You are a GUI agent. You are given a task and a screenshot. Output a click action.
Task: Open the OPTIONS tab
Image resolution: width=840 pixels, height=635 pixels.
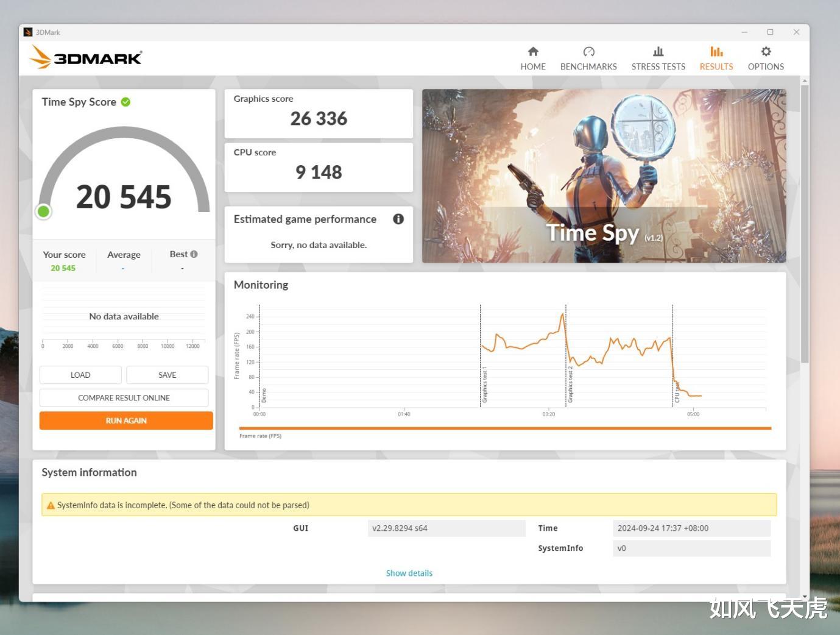click(766, 59)
